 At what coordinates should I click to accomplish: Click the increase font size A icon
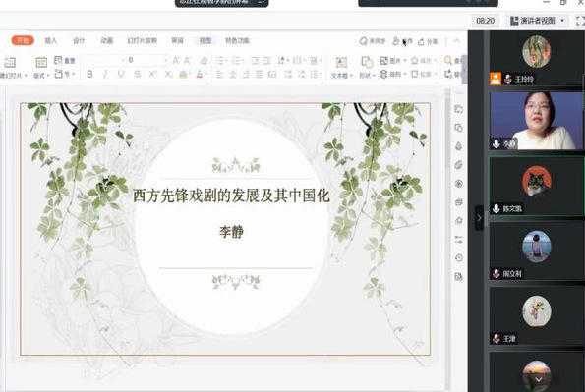click(x=176, y=60)
